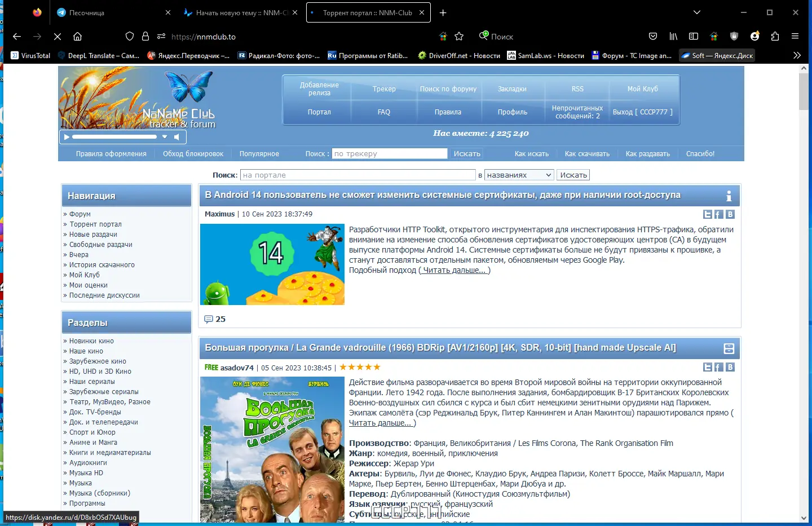812x526 pixels.
Task: Open the VirusTotal bookmark
Action: click(30, 55)
